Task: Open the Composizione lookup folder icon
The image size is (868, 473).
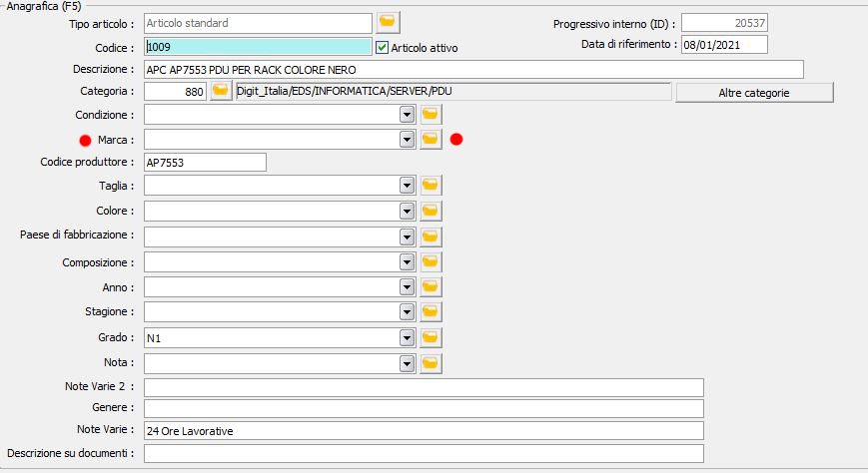Action: pyautogui.click(x=431, y=261)
